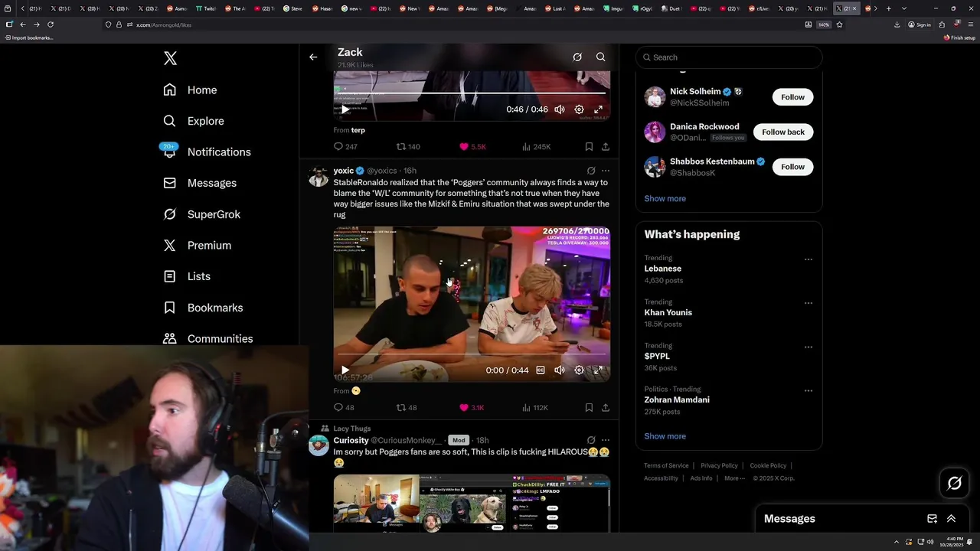Play the top video at 0:46
The image size is (980, 551).
[x=345, y=109]
